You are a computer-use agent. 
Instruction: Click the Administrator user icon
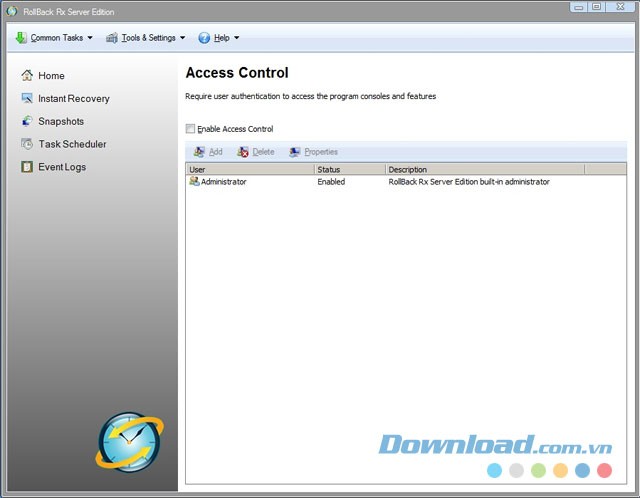pyautogui.click(x=194, y=182)
